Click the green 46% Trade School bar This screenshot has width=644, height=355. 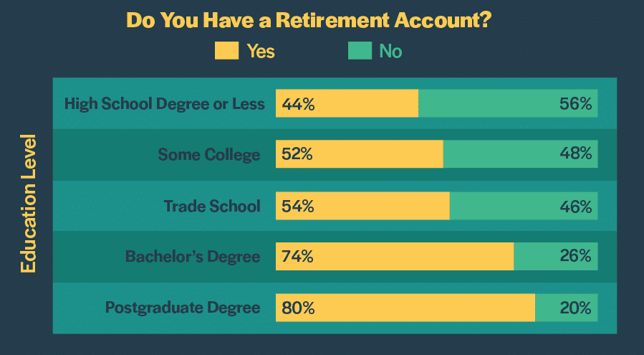(523, 206)
